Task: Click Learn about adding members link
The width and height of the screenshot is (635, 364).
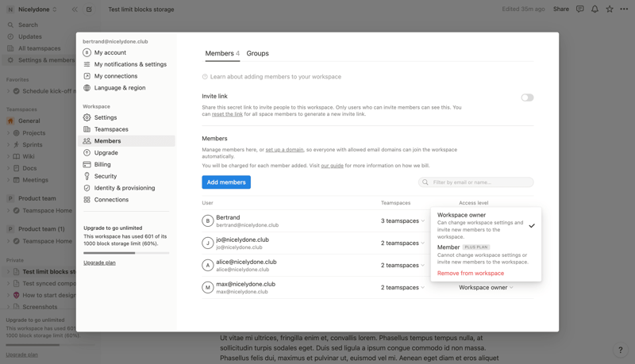Action: (x=271, y=77)
